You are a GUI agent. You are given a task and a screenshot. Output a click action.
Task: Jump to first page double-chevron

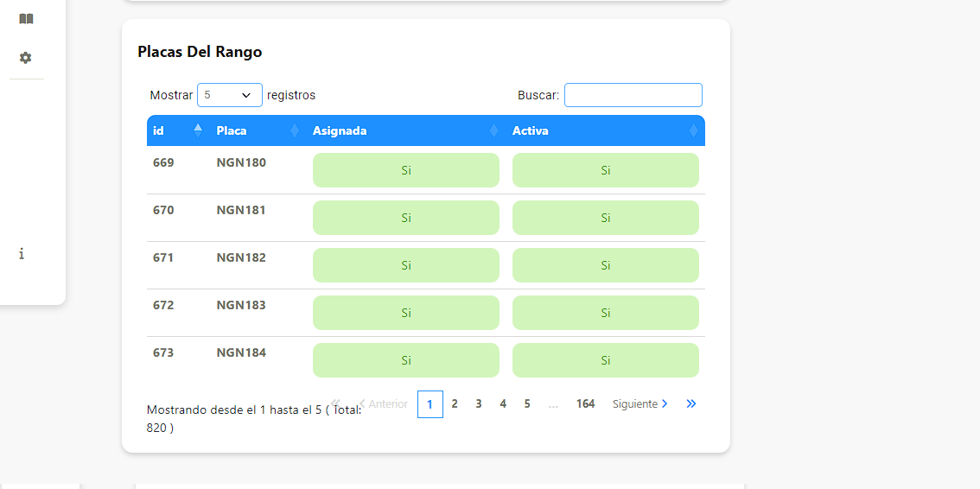pyautogui.click(x=335, y=403)
